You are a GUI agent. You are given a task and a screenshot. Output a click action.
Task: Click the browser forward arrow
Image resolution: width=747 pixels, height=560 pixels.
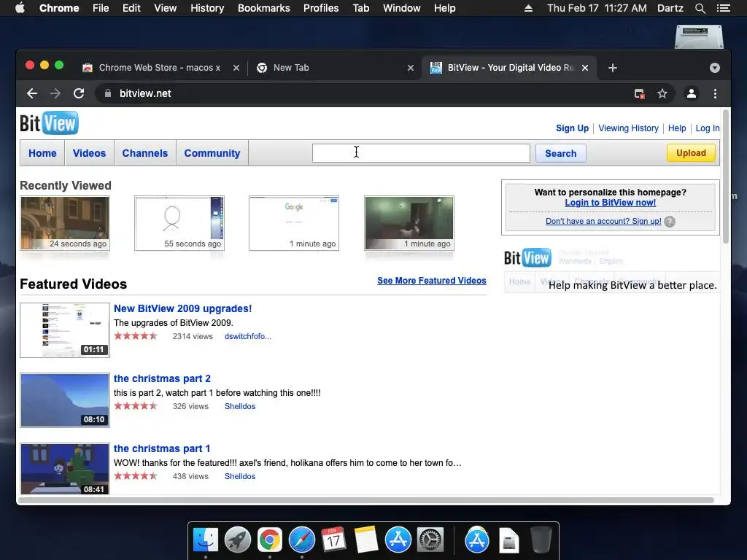click(x=55, y=93)
